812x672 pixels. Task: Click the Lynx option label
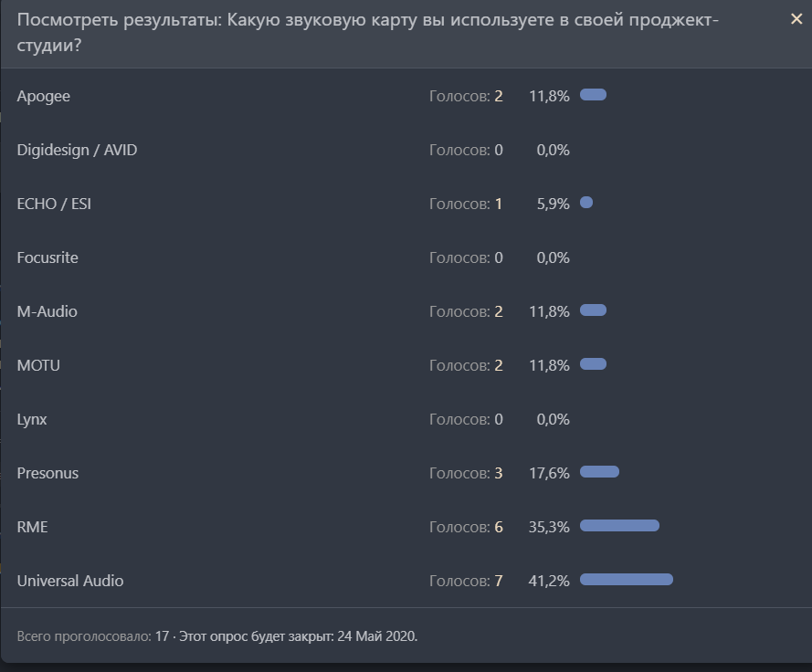click(32, 419)
